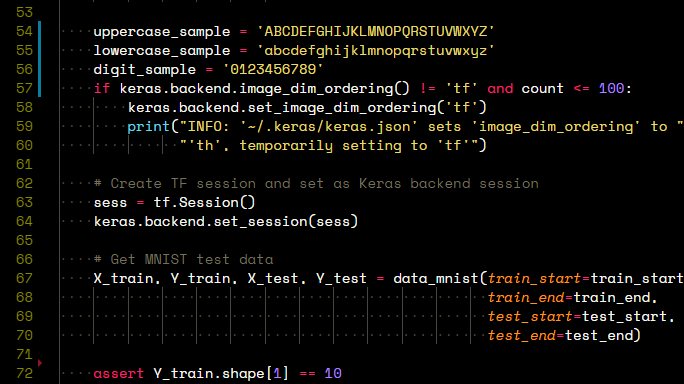The height and width of the screenshot is (384, 684).
Task: Click the red fold marker near line 71
Action: 40,363
